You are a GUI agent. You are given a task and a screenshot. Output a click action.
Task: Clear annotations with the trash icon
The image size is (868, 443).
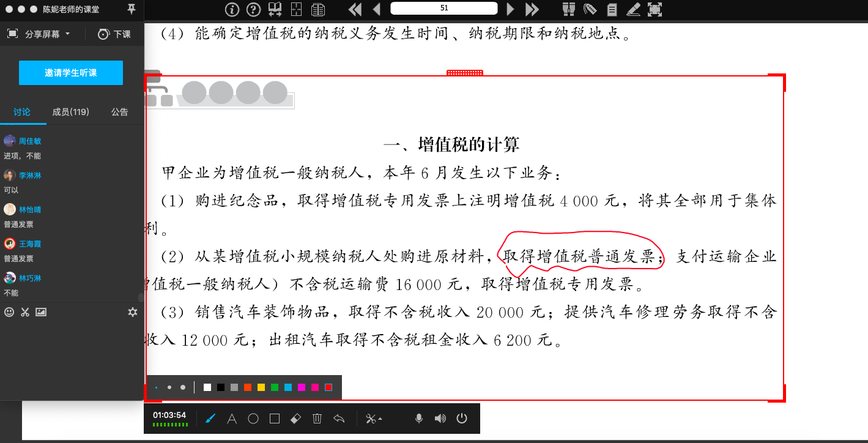pos(317,419)
